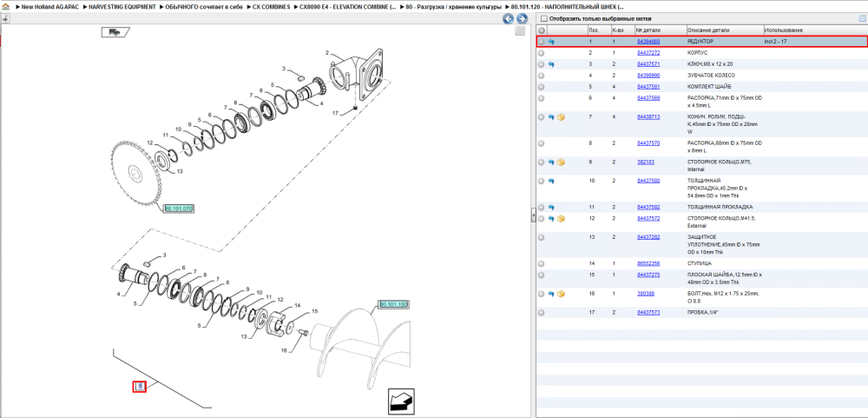
Task: Open part number link 382193
Action: (x=646, y=163)
